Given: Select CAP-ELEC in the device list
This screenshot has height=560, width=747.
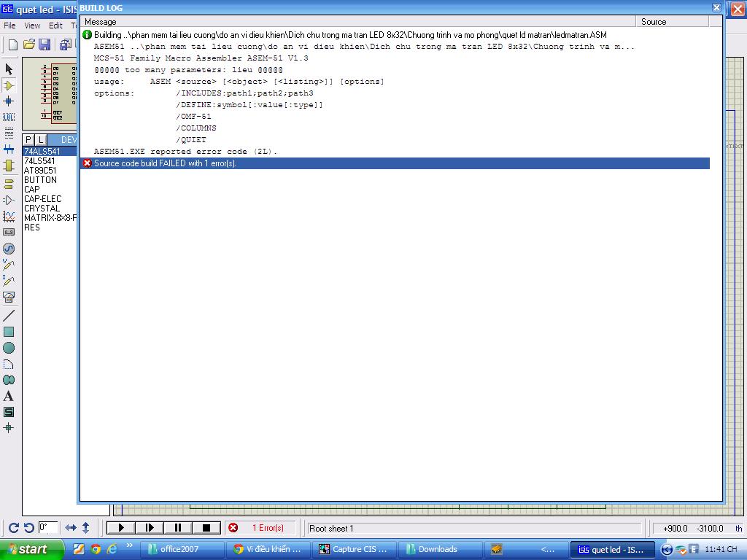Looking at the screenshot, I should (50, 199).
